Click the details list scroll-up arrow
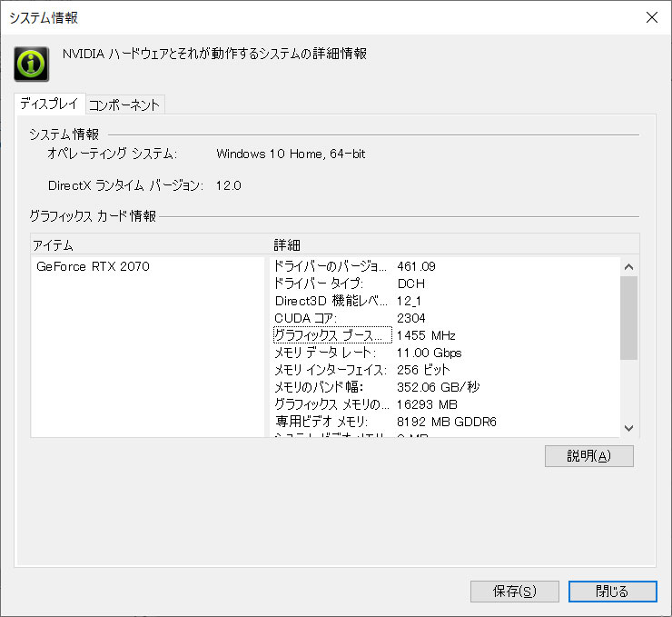 628,266
